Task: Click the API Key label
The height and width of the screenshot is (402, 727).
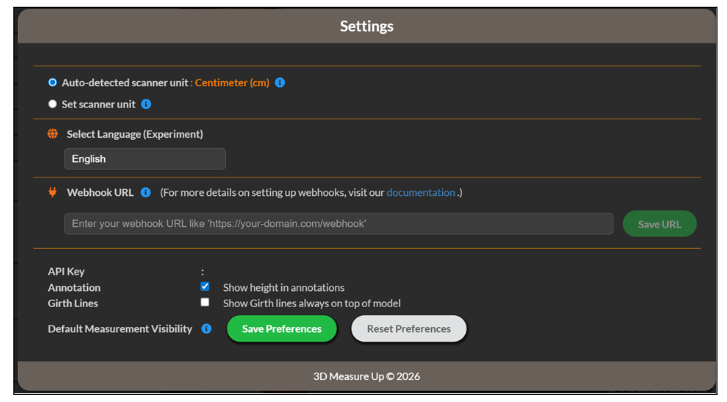Action: point(66,272)
